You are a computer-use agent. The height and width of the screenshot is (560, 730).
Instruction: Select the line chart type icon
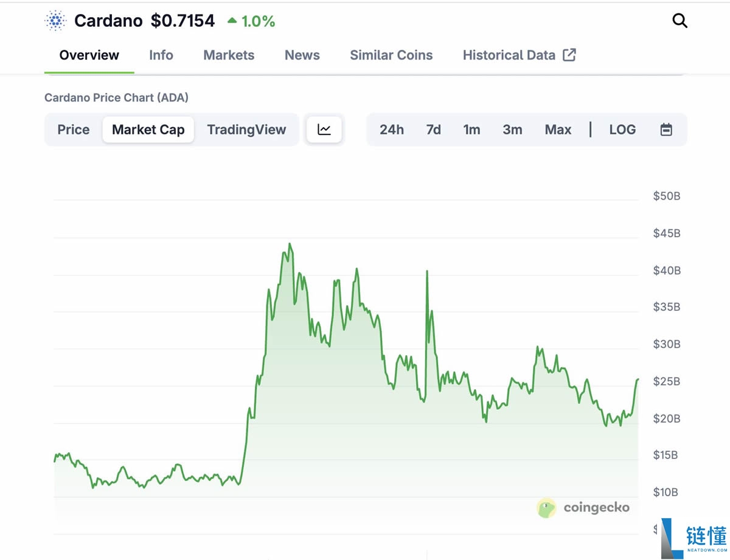click(x=324, y=130)
